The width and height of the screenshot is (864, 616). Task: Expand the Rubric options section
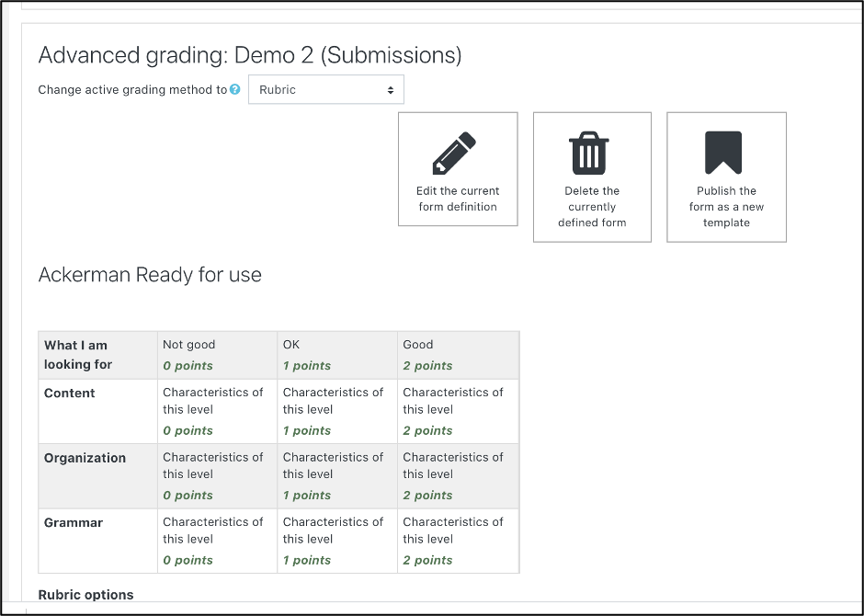point(85,595)
